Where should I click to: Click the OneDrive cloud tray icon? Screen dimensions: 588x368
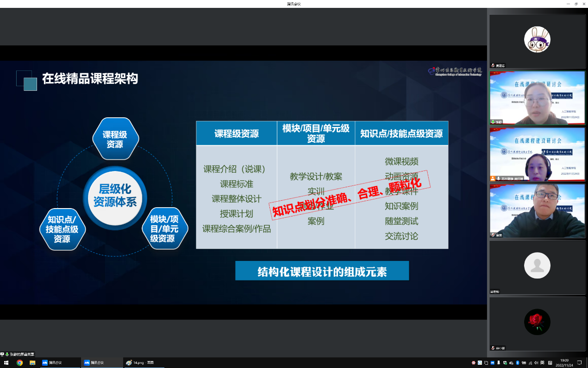pyautogui.click(x=511, y=363)
